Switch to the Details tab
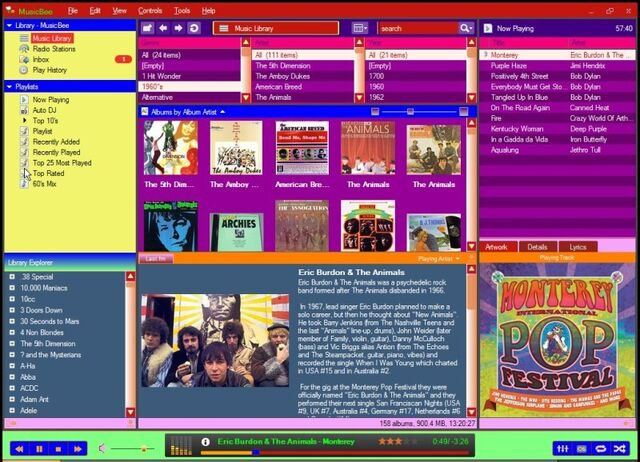Screen dimensions: 640x462 pos(537,247)
